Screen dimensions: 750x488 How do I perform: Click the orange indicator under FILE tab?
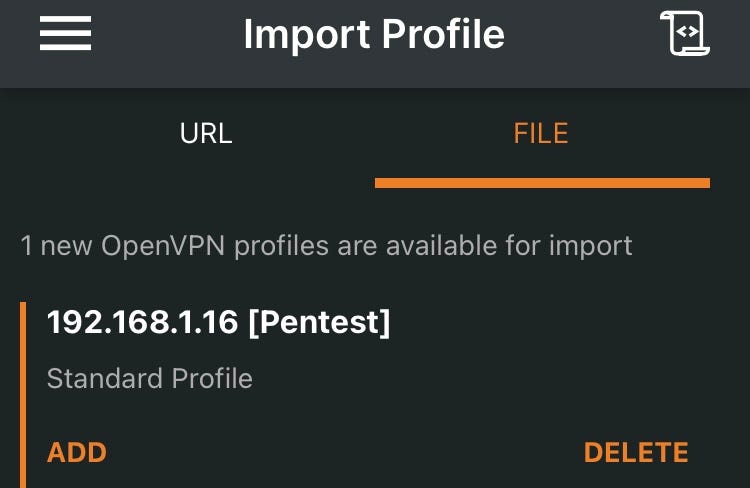coord(542,183)
